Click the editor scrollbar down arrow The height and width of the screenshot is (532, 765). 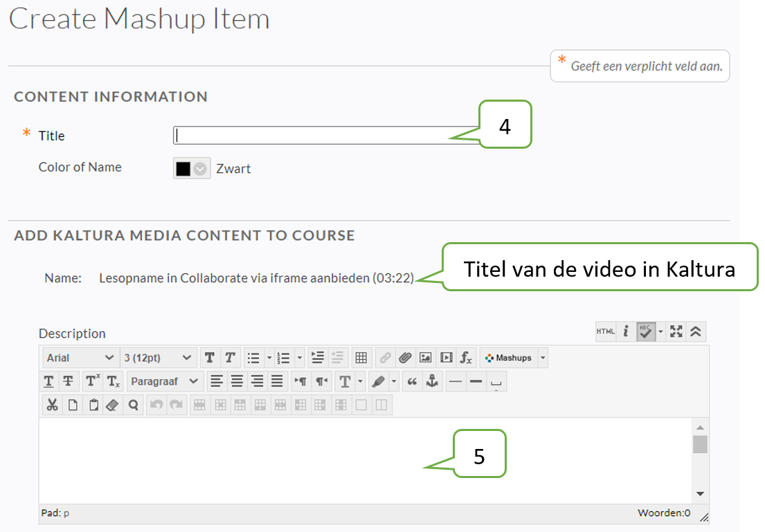click(700, 493)
